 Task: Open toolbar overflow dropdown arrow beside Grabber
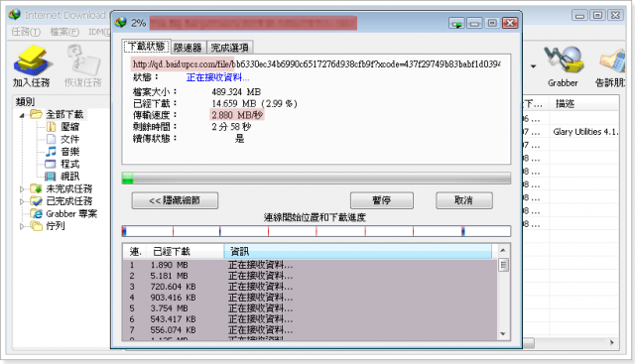click(x=534, y=66)
